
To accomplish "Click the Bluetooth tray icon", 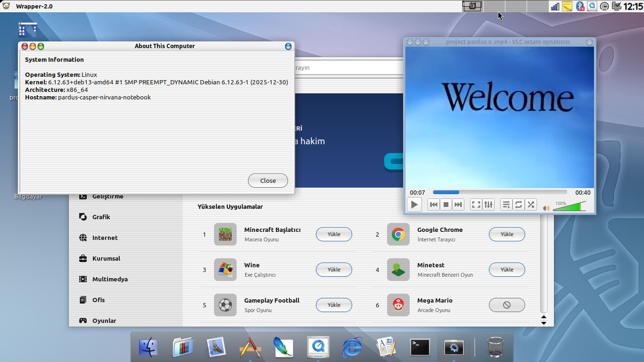I will tap(580, 6).
